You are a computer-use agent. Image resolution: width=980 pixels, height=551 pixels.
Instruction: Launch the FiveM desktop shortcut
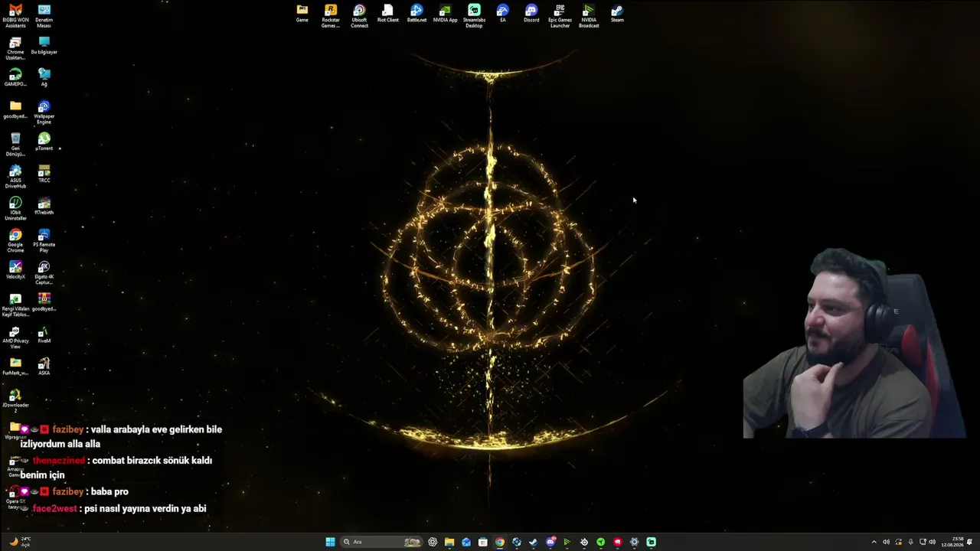44,334
